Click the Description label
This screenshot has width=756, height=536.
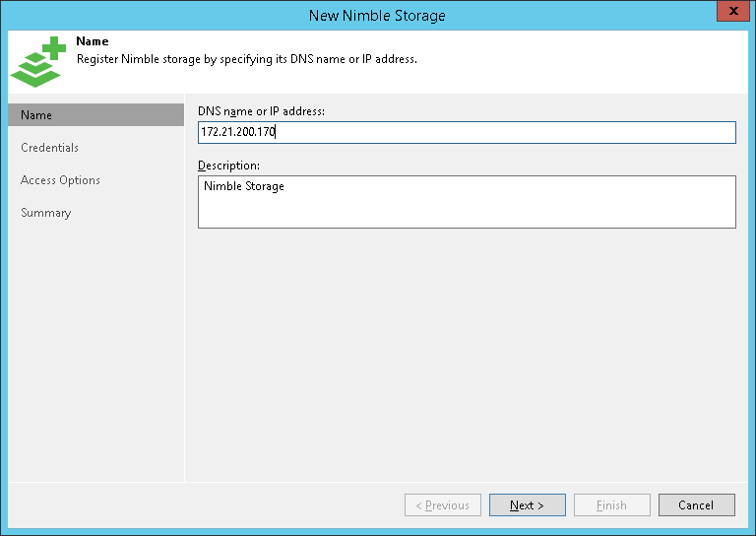click(x=228, y=166)
